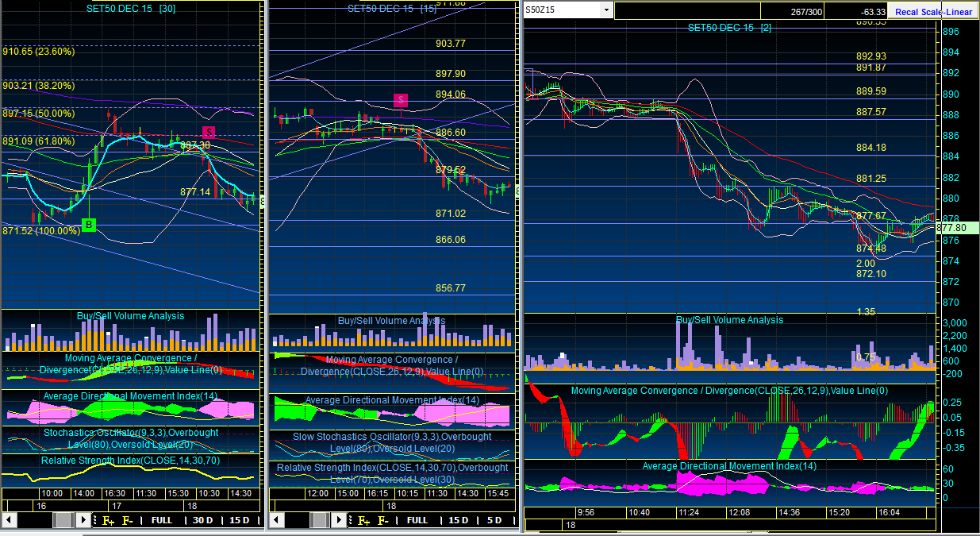This screenshot has width=980, height=536.
Task: Click the Relative Strength Index title in the [30] chart
Action: click(x=131, y=461)
